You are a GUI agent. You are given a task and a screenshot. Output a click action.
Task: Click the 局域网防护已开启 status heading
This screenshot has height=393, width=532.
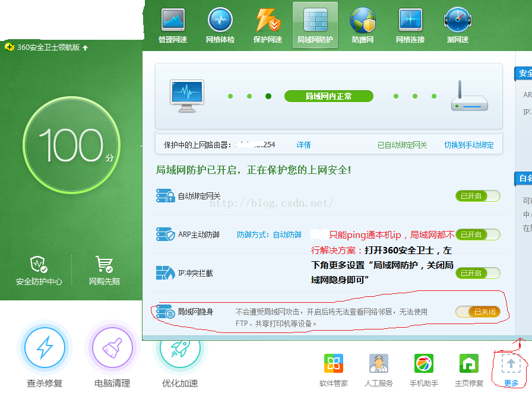[254, 170]
